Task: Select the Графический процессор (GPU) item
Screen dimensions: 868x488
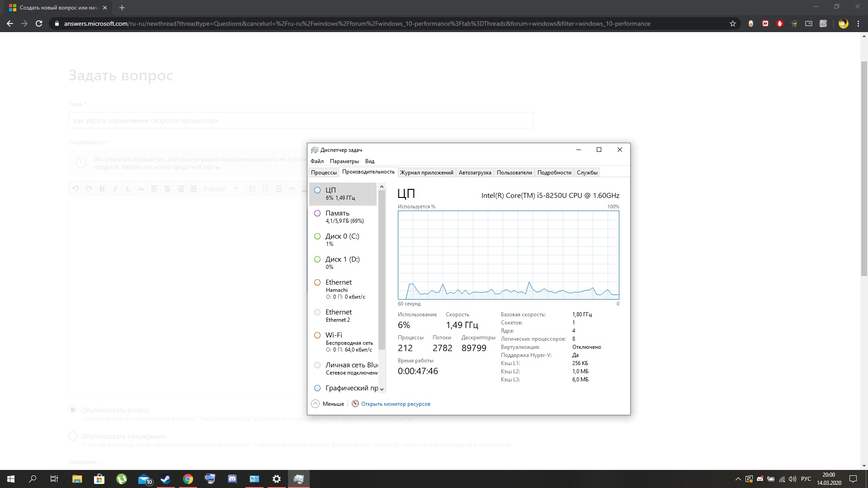Action: (343, 388)
